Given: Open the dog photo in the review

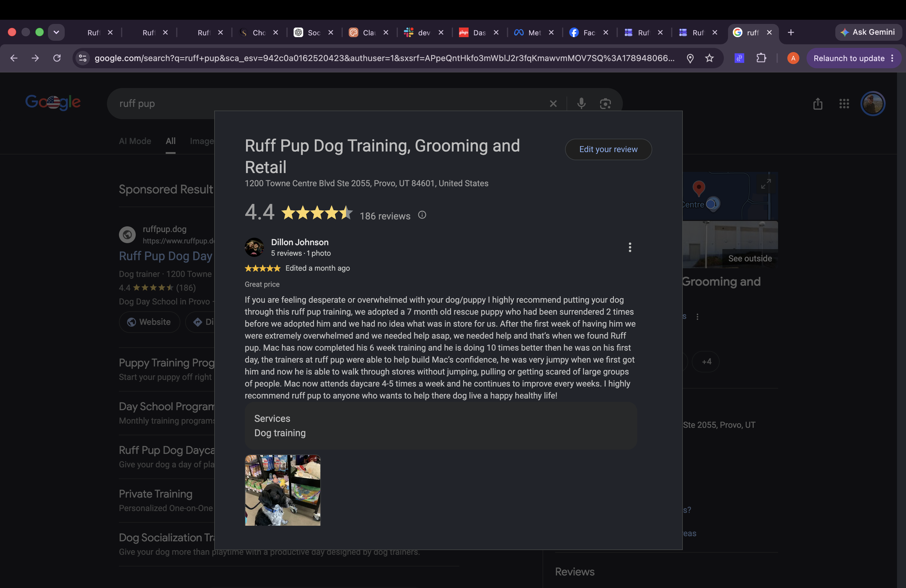Looking at the screenshot, I should tap(283, 490).
